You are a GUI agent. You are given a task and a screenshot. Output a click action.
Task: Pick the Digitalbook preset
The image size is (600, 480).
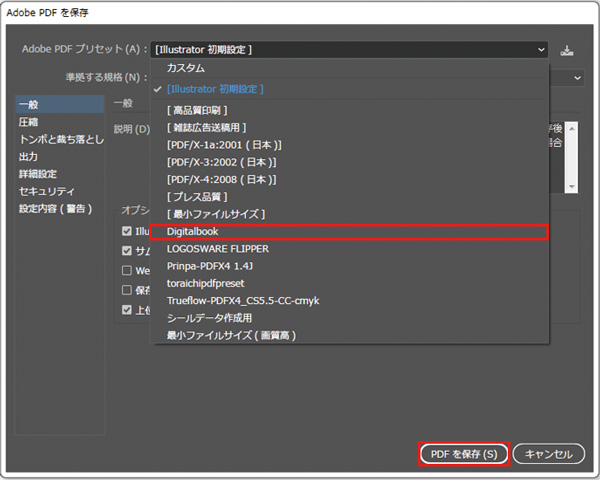[x=349, y=232]
